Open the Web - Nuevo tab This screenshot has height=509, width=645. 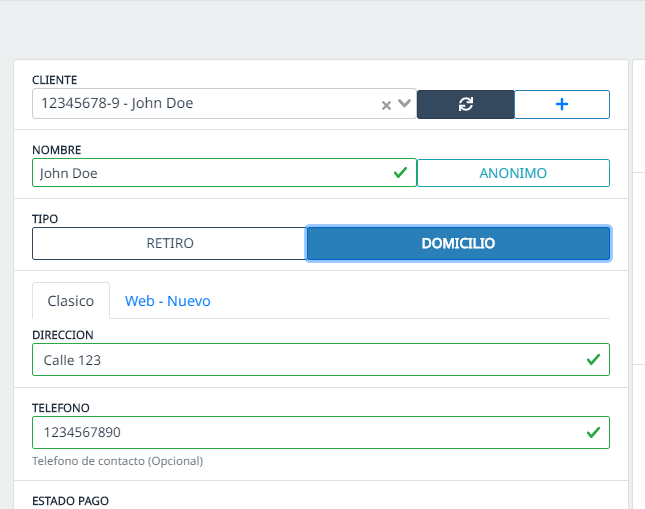[167, 300]
